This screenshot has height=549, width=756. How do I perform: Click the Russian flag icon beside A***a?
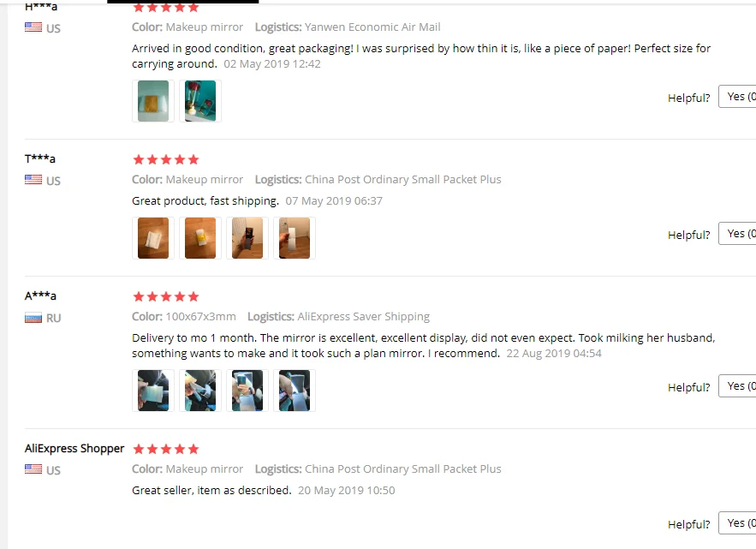click(33, 318)
